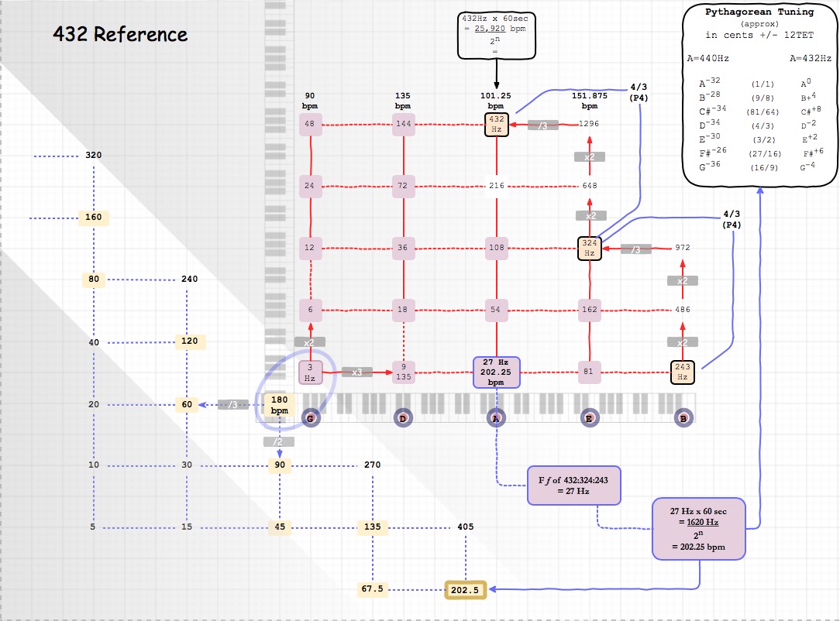Click the D note marker on the keyboard
840x621 pixels.
(x=403, y=418)
